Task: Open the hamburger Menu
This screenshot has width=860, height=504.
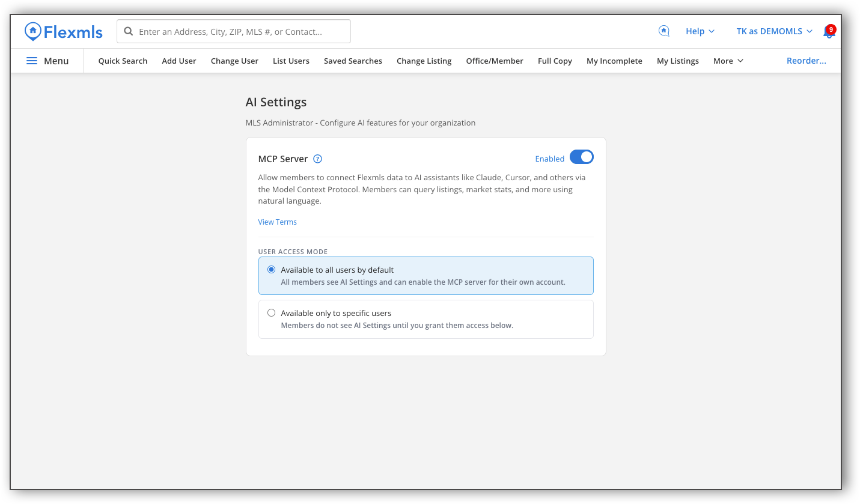Action: 47,61
